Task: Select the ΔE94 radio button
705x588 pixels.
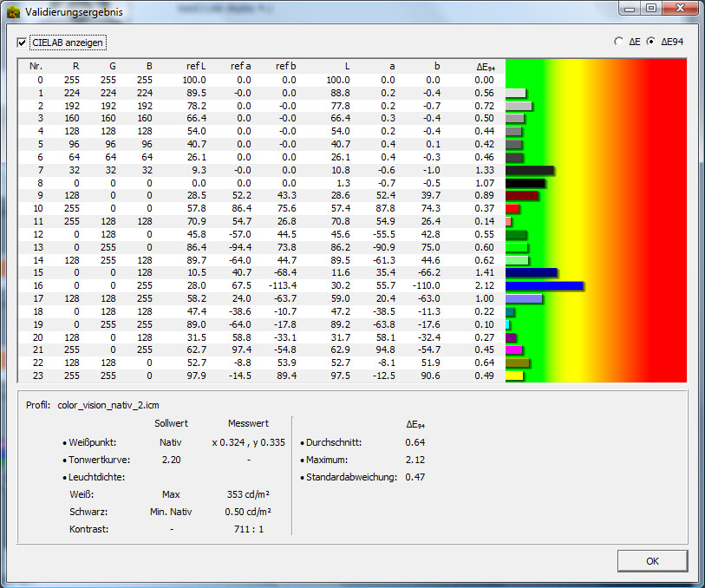Action: [x=651, y=41]
